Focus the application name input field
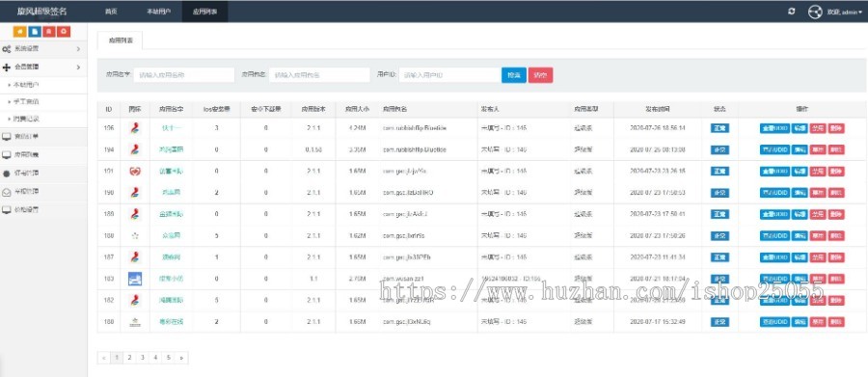 click(184, 75)
